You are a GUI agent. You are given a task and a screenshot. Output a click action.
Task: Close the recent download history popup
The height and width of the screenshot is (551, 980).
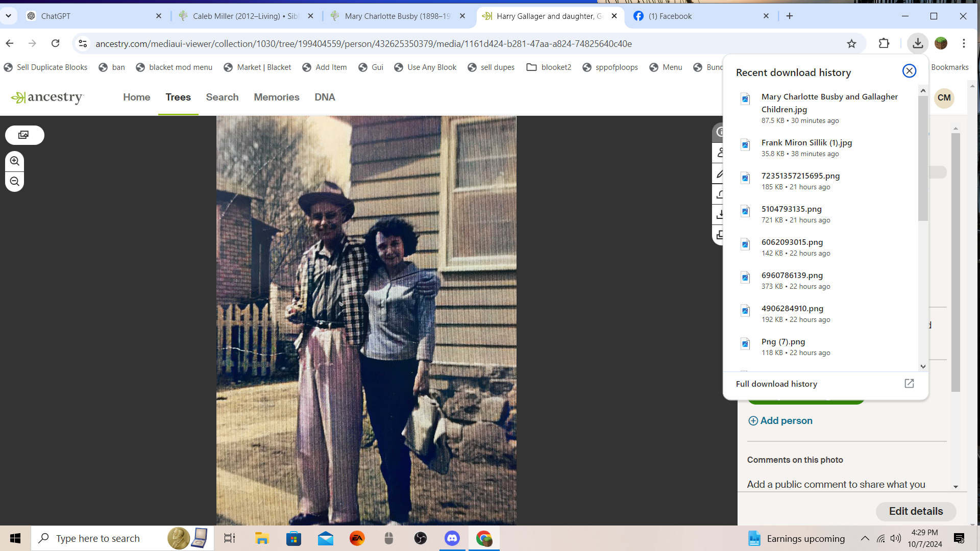[909, 71]
